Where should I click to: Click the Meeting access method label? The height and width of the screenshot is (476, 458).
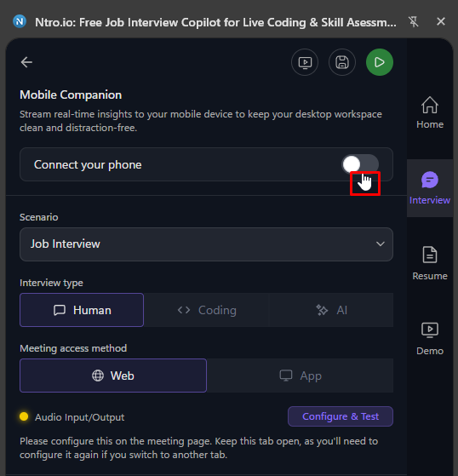pyautogui.click(x=73, y=348)
